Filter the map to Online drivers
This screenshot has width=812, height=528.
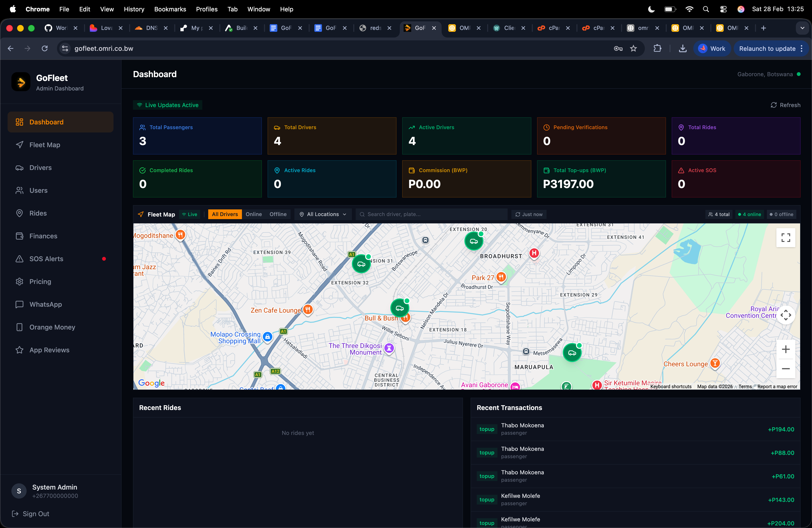(254, 214)
